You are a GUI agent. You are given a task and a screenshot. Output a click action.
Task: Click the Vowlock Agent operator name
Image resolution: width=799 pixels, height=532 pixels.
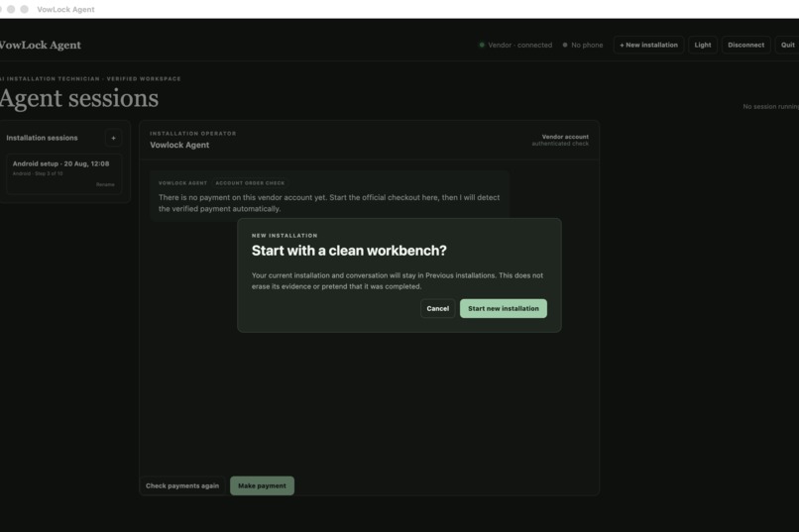click(179, 145)
